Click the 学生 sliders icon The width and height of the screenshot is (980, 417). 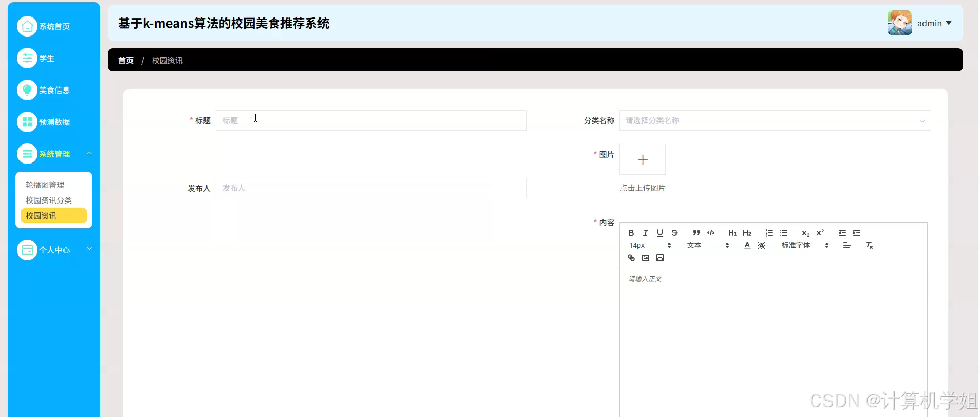click(x=27, y=58)
